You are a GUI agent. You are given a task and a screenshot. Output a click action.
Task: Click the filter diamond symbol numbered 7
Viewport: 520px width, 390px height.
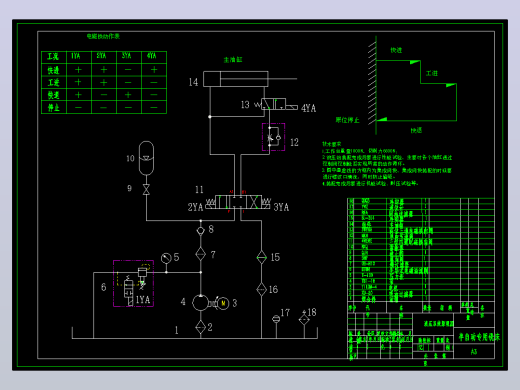click(x=200, y=254)
